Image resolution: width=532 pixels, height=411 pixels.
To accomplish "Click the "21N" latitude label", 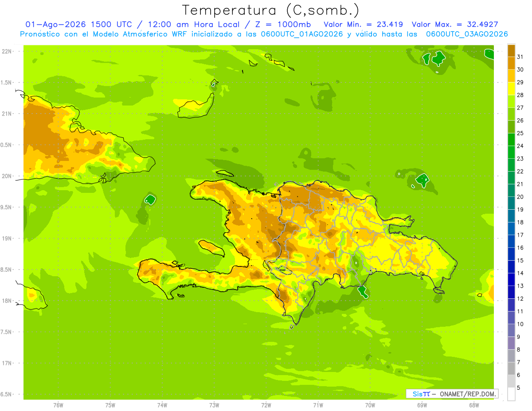I will (x=7, y=114).
